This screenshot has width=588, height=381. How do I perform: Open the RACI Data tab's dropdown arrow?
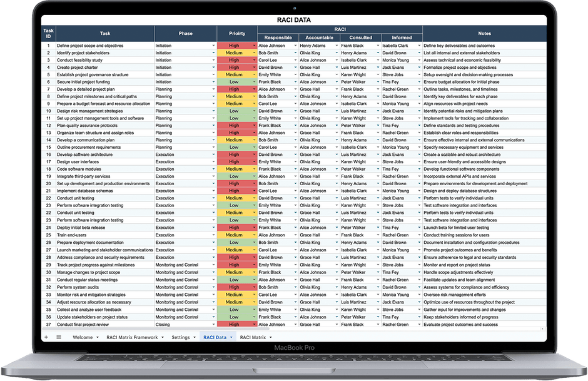231,337
